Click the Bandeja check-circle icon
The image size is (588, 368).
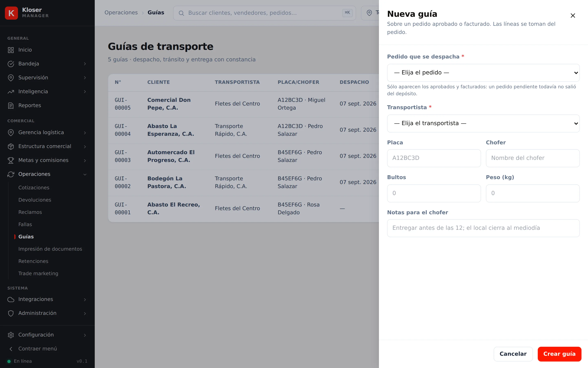click(x=11, y=64)
